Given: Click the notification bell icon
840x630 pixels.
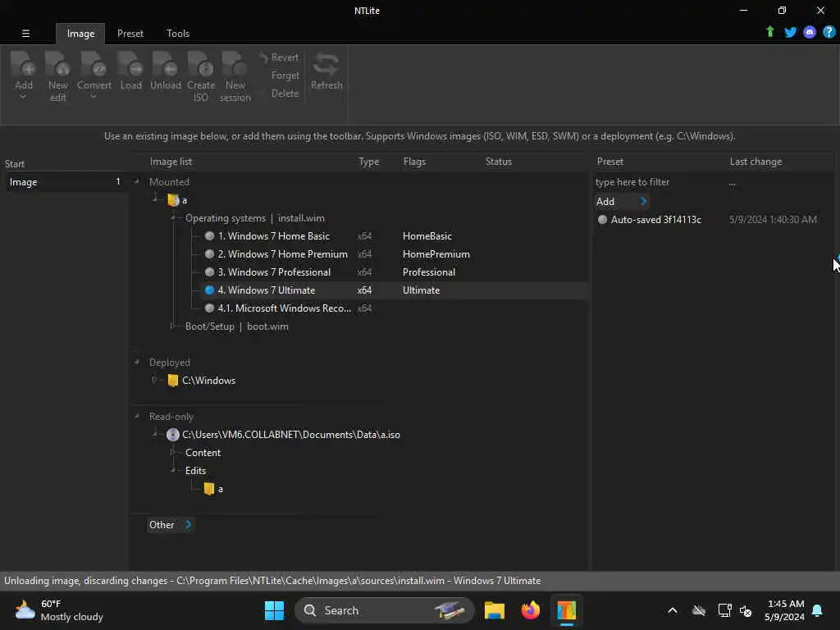Looking at the screenshot, I should [x=817, y=610].
